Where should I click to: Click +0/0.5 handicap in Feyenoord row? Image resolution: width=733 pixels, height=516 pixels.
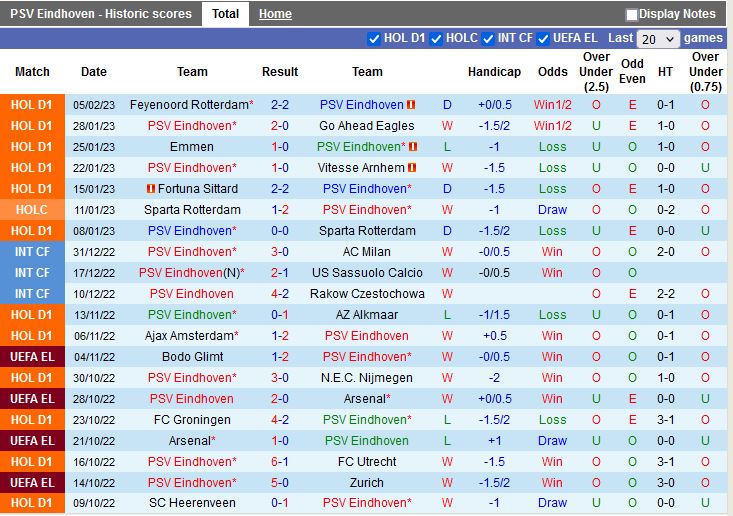pyautogui.click(x=495, y=105)
